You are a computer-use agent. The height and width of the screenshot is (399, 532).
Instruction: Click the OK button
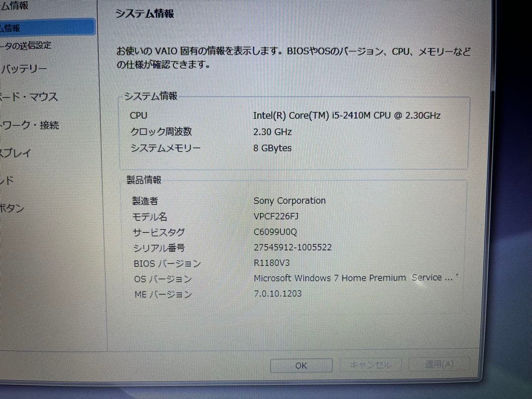(x=301, y=366)
